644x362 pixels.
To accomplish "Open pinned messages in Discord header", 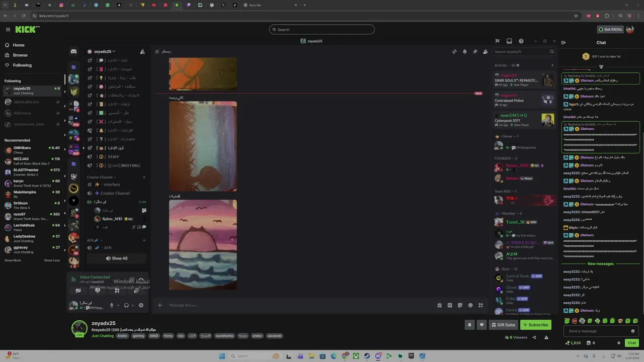I will (x=475, y=51).
